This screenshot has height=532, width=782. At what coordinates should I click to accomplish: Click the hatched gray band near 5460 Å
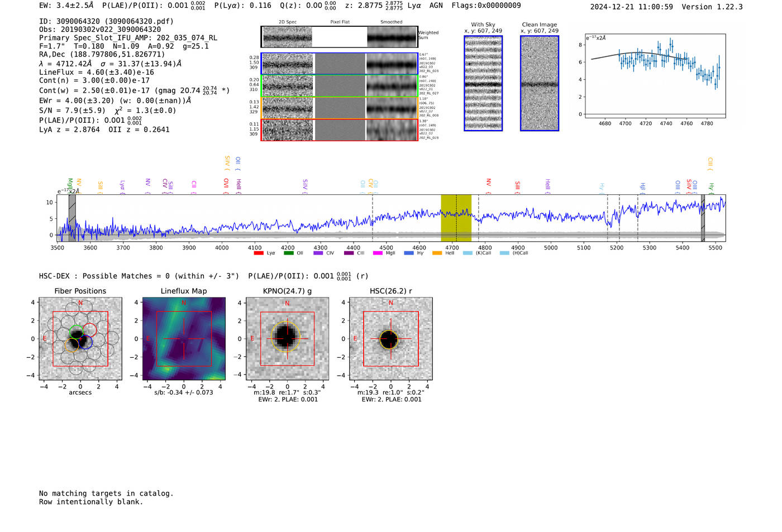703,218
